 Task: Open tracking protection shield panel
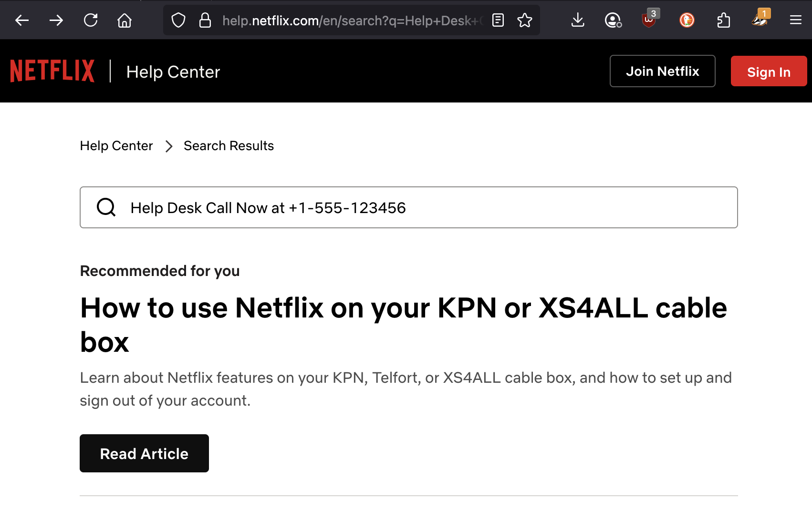(178, 20)
